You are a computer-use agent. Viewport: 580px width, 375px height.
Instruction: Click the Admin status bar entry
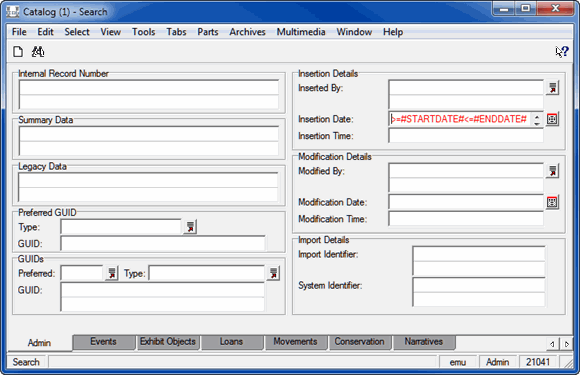coord(498,362)
